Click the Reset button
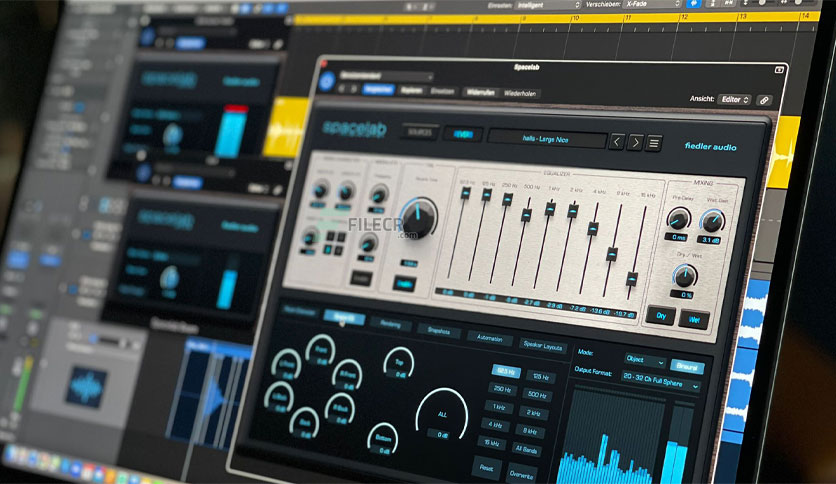Screen dimensions: 836x484 click(x=486, y=468)
